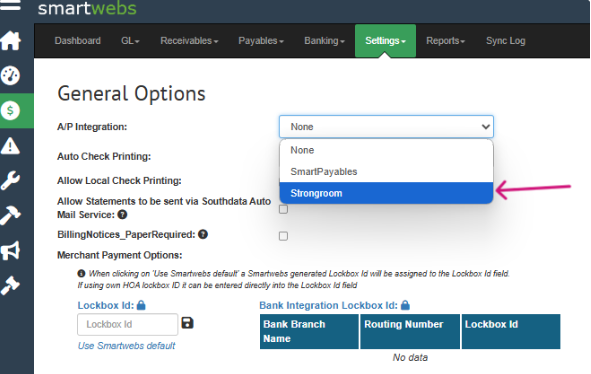Open the hammer sidebar icon

pyautogui.click(x=11, y=215)
